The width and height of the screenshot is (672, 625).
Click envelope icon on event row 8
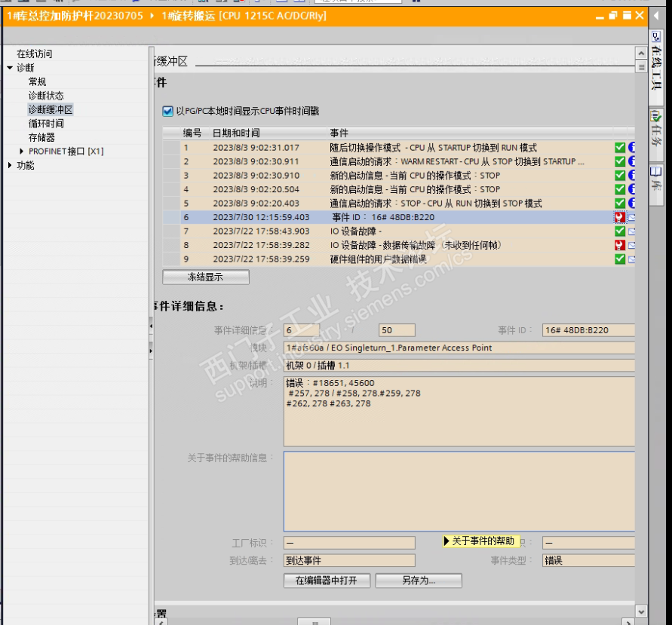(x=632, y=246)
